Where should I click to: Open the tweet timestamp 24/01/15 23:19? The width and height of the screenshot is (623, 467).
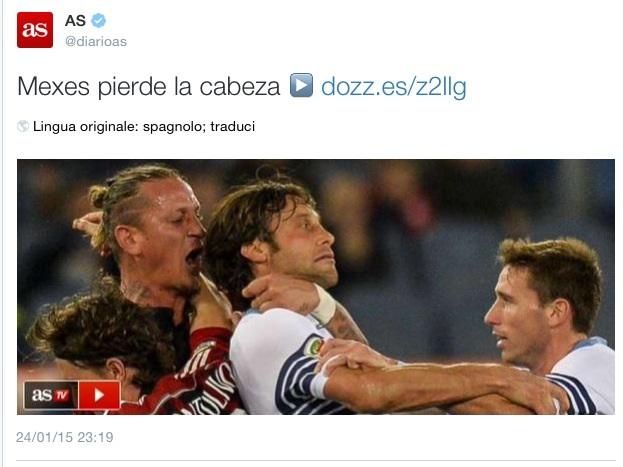[65, 437]
